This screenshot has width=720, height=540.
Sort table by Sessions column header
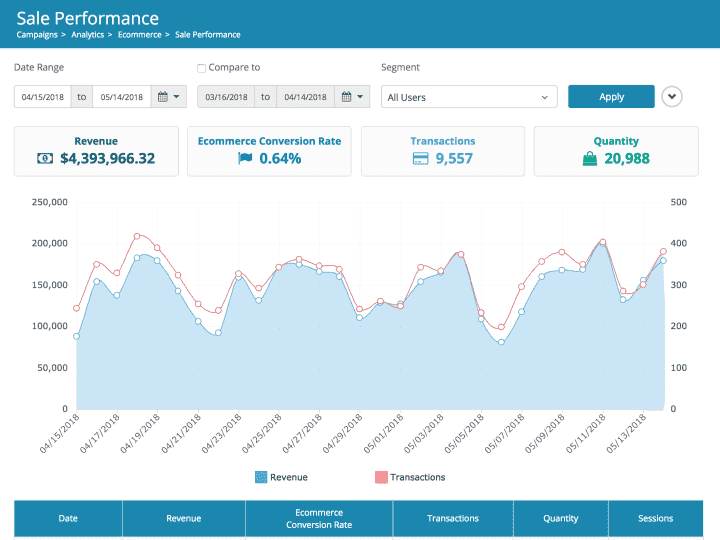(655, 518)
